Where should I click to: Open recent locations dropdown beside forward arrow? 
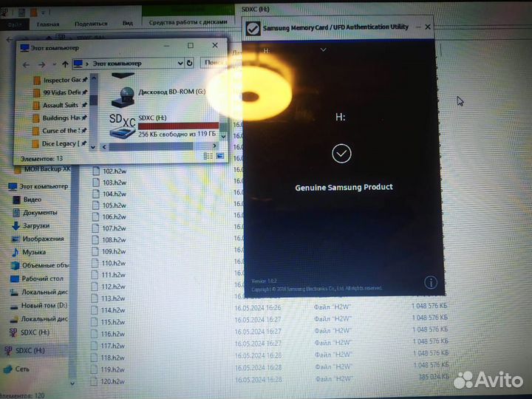[54, 64]
